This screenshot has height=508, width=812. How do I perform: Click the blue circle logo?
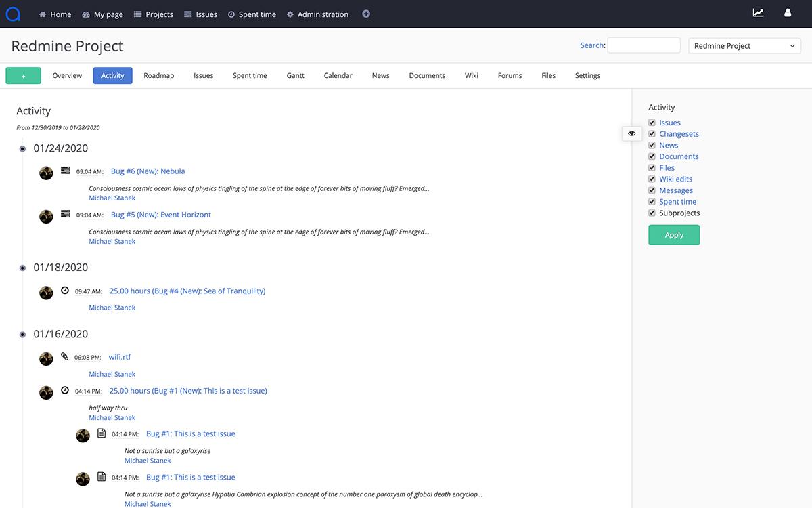(x=12, y=14)
